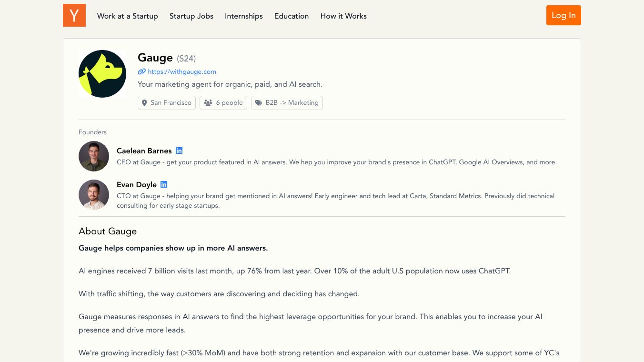The width and height of the screenshot is (644, 362).
Task: Click the Y Combinator logo icon
Action: click(x=74, y=15)
